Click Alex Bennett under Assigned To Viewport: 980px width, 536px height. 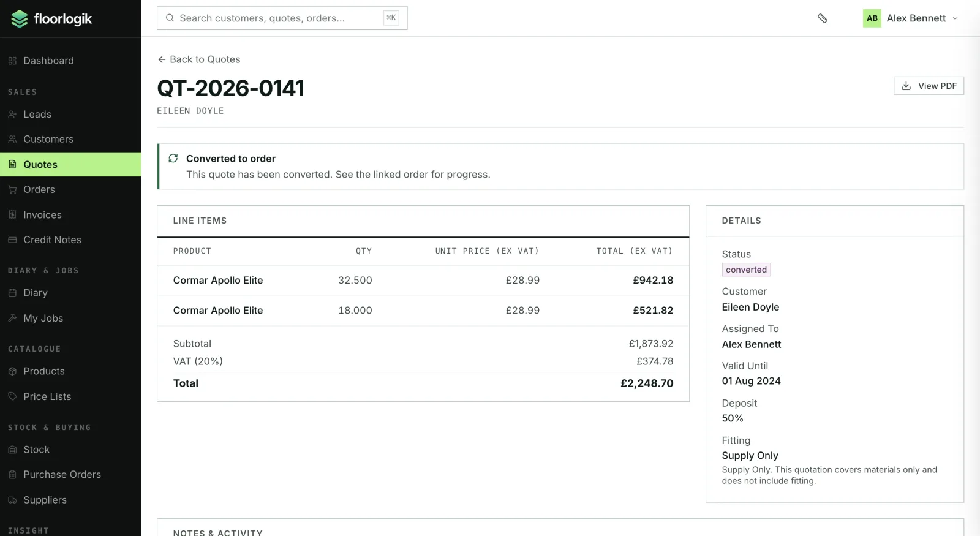(x=752, y=344)
